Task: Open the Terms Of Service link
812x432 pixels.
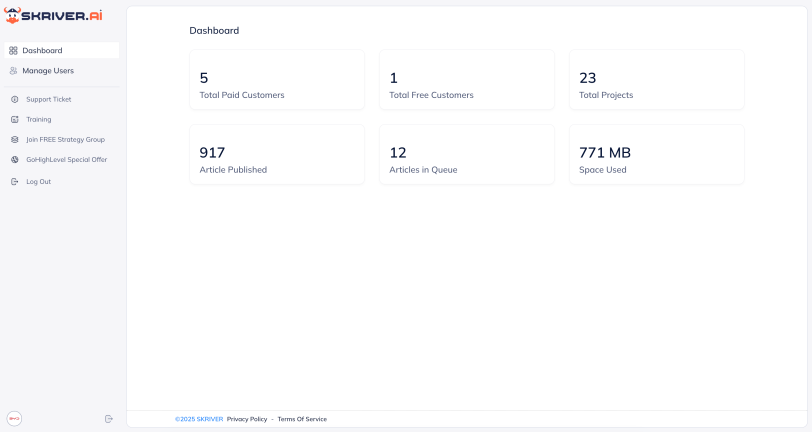Action: pyautogui.click(x=302, y=419)
